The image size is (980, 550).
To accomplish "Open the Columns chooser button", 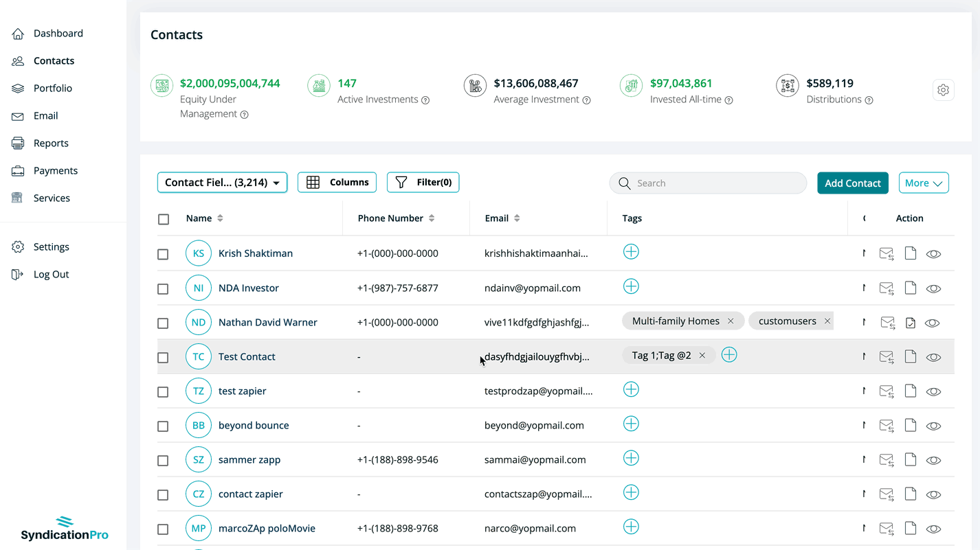I will (337, 182).
